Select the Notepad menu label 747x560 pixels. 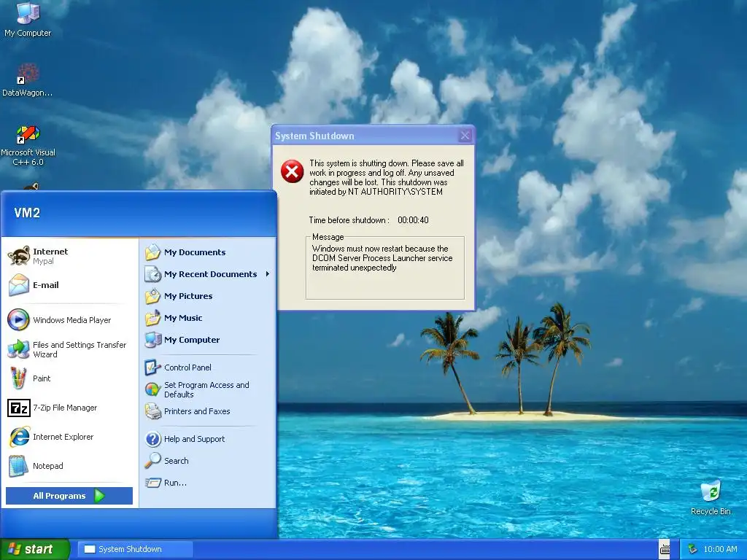point(47,466)
